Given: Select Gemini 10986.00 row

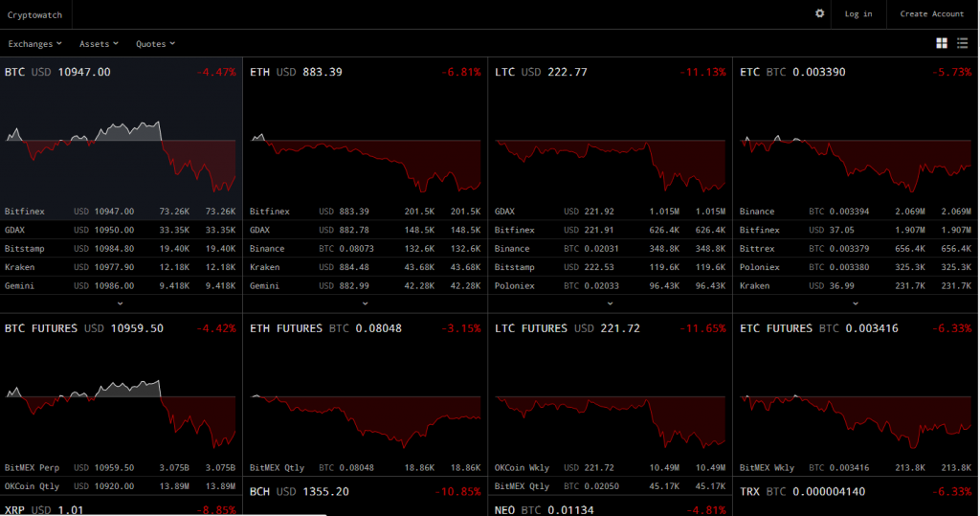Looking at the screenshot, I should [121, 286].
